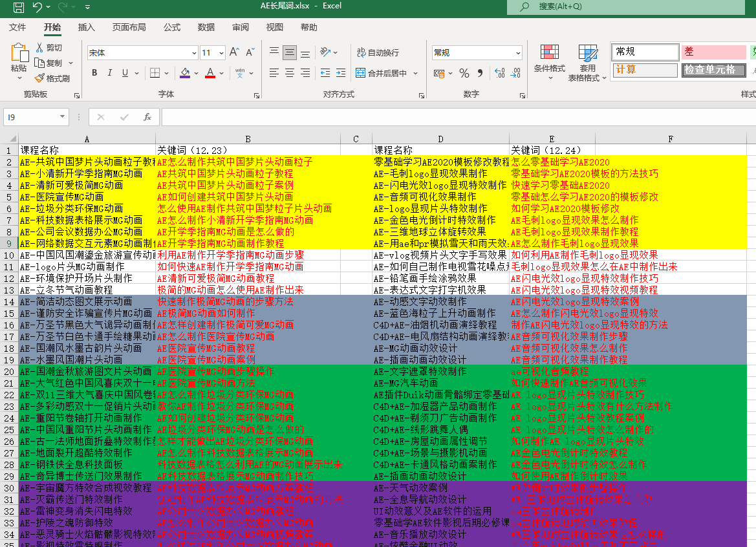Click the select all corner triangle
Screen dimensions: 756x547
[x=13, y=139]
